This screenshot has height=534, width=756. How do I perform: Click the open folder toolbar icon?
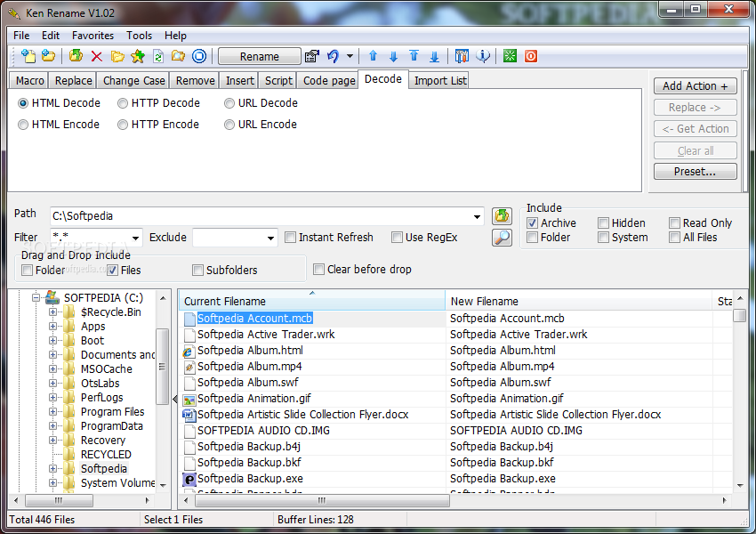coord(117,56)
